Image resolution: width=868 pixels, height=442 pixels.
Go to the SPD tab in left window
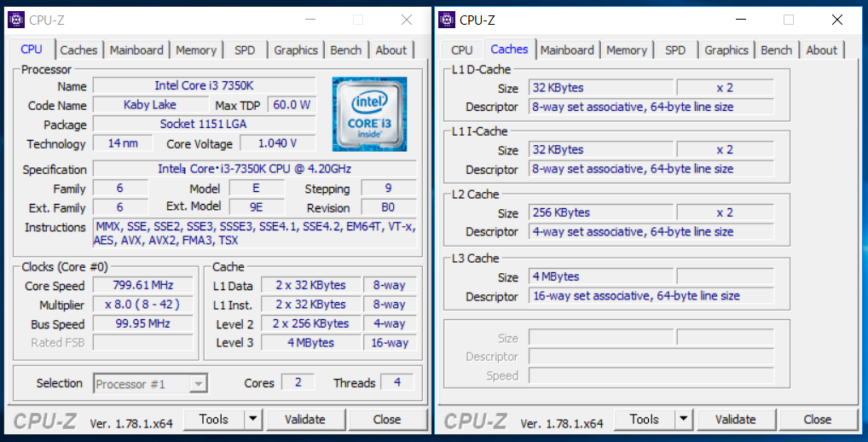click(245, 49)
